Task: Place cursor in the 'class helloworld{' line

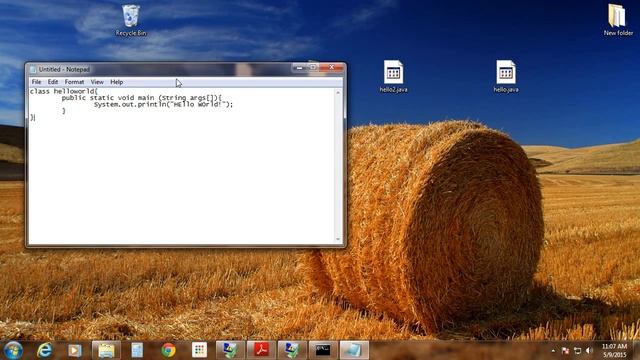Action: click(x=64, y=91)
